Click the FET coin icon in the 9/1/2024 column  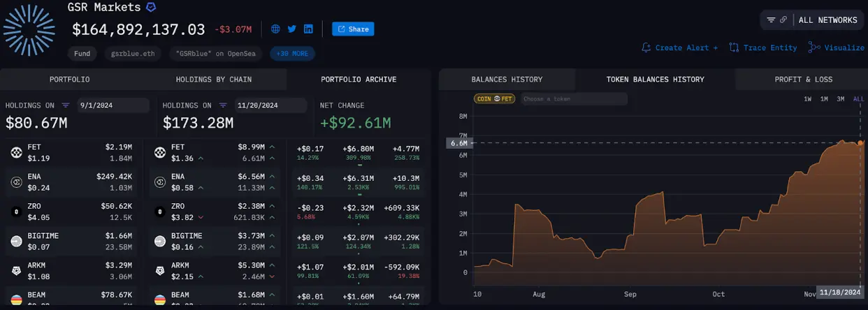(x=17, y=152)
